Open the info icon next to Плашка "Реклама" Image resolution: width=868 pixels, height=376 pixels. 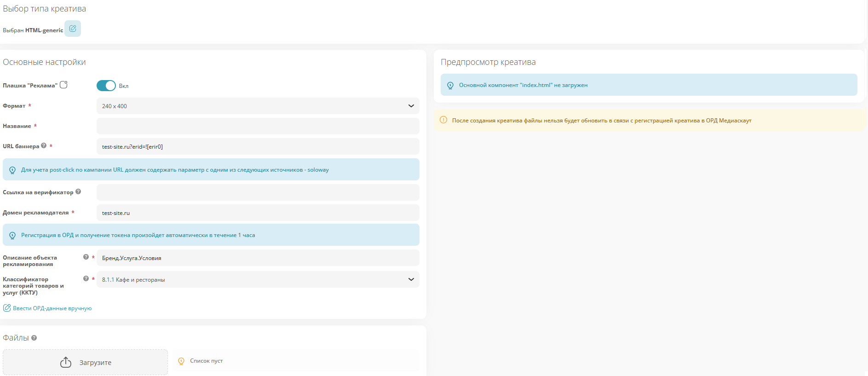tap(64, 85)
